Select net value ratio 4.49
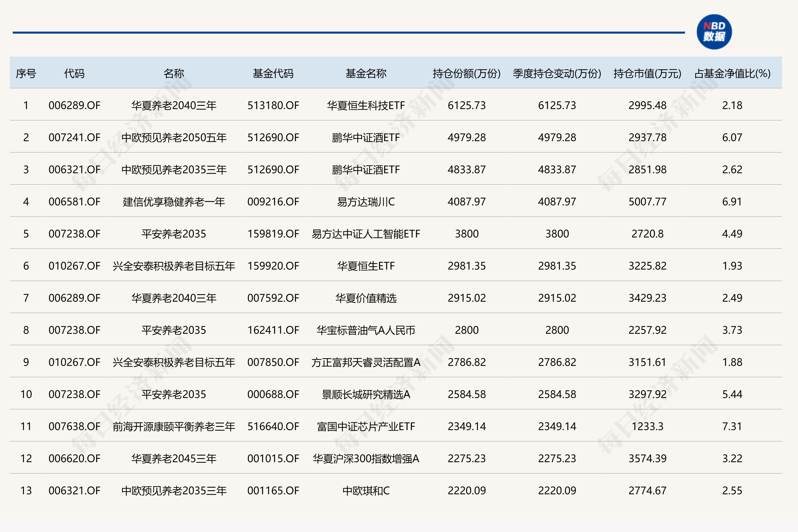798x532 pixels. tap(732, 234)
